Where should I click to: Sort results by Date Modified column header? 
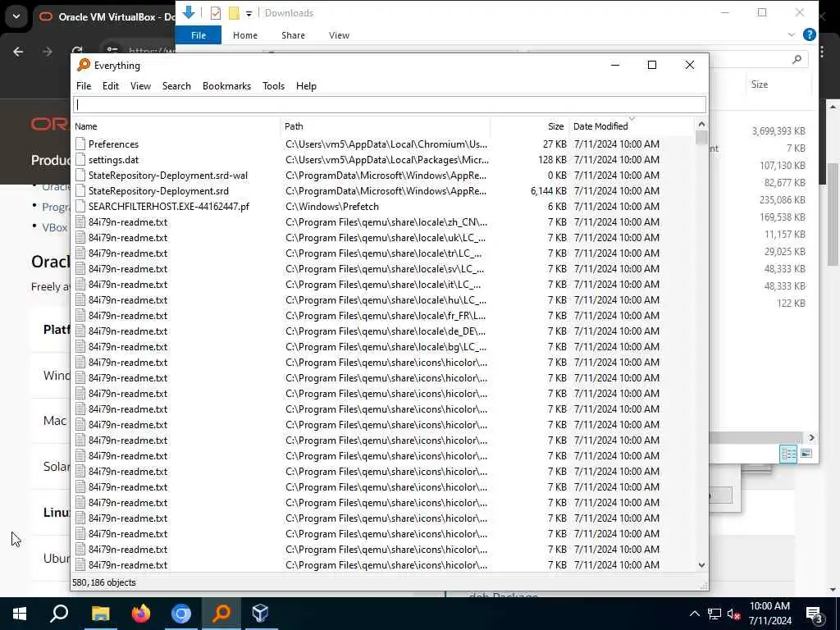point(631,126)
